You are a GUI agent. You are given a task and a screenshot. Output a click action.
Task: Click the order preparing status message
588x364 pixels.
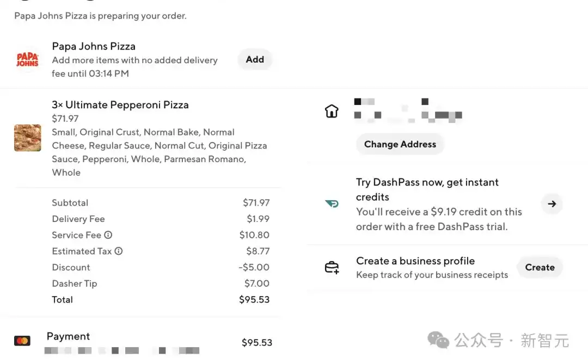[100, 16]
